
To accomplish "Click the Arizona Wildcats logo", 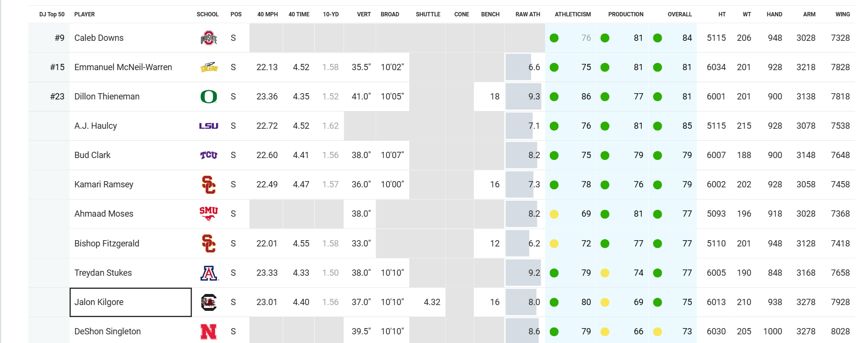I will [209, 273].
